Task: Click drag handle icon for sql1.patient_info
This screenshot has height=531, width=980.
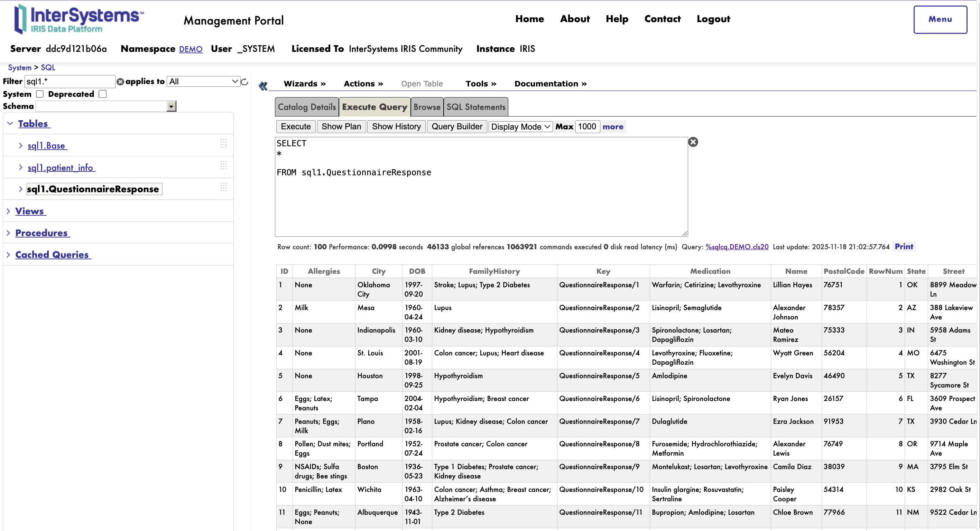Action: 224,165
